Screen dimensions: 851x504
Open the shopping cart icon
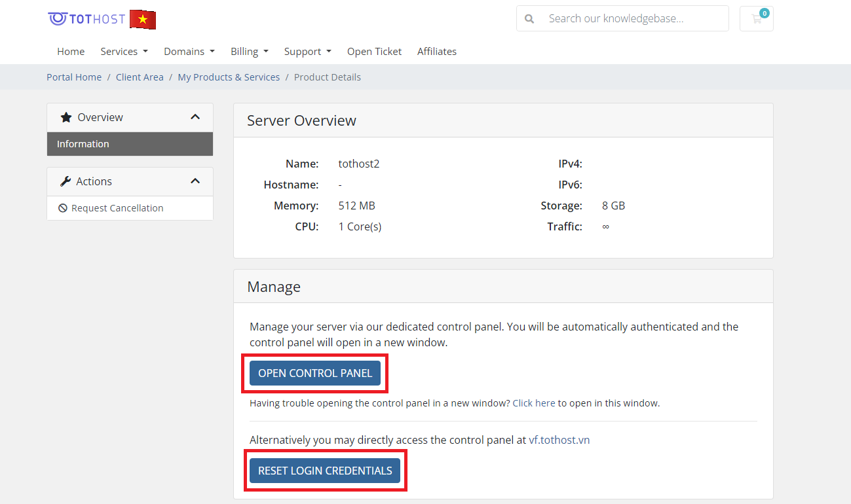[757, 19]
